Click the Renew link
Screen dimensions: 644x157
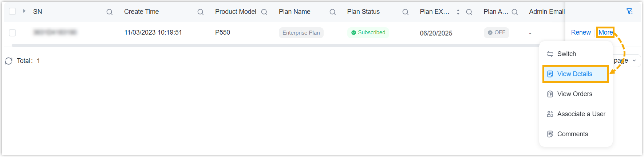581,32
